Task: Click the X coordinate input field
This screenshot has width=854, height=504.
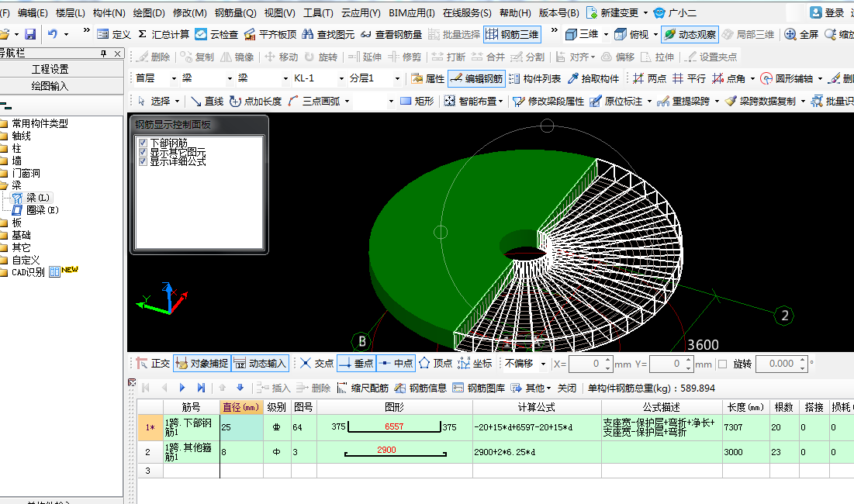Action: pos(586,364)
